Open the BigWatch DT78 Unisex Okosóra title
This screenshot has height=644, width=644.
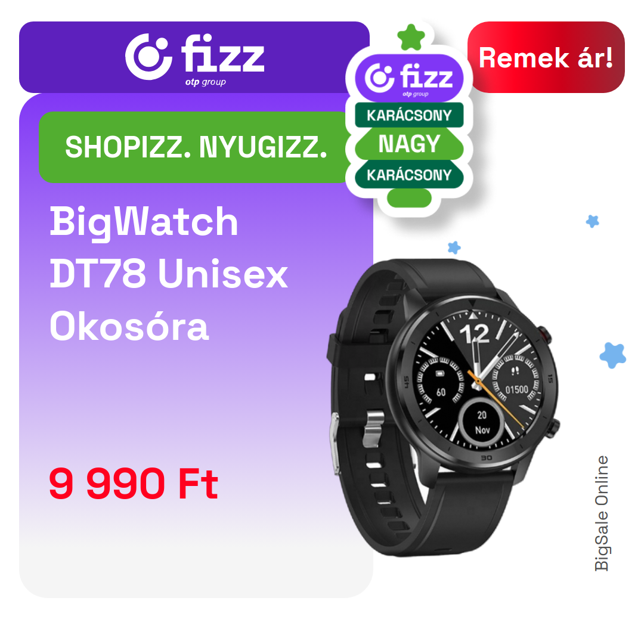click(168, 274)
